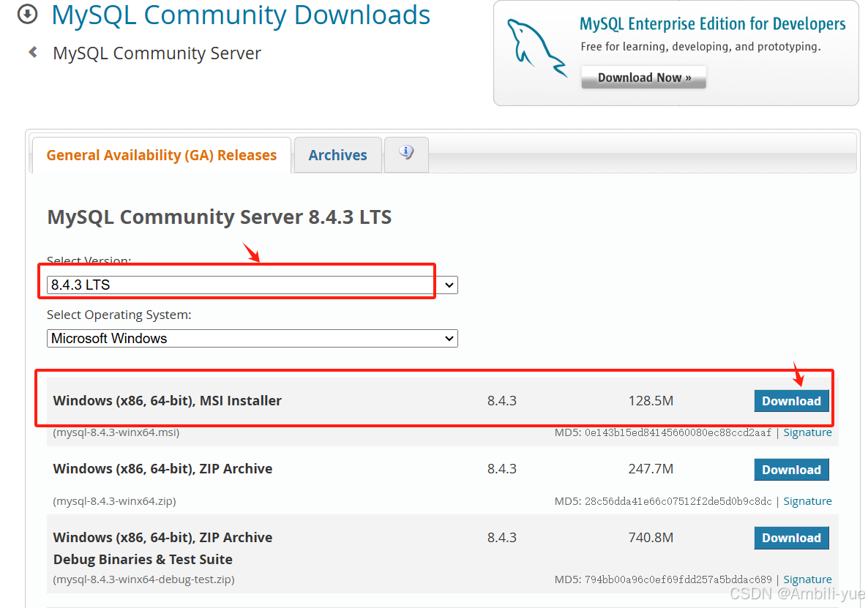The image size is (868, 608).
Task: Open the Select Version dropdown showing 8.4.3 LTS
Action: 252,285
